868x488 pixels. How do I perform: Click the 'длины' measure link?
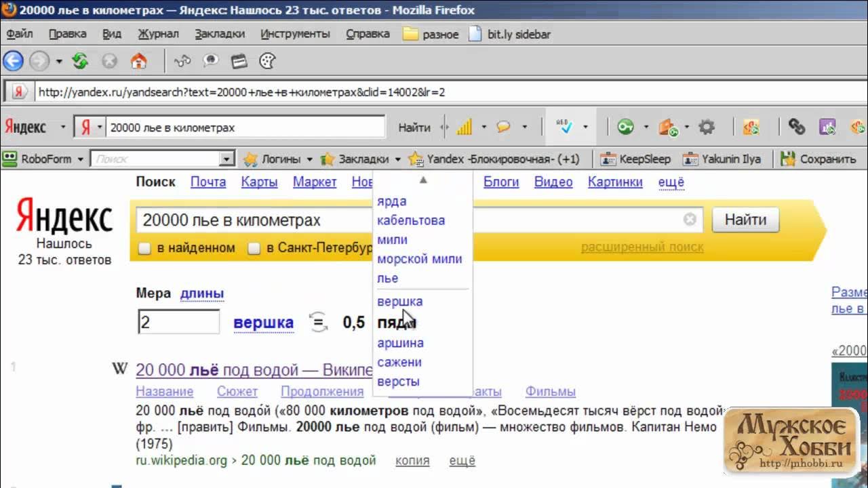point(202,293)
